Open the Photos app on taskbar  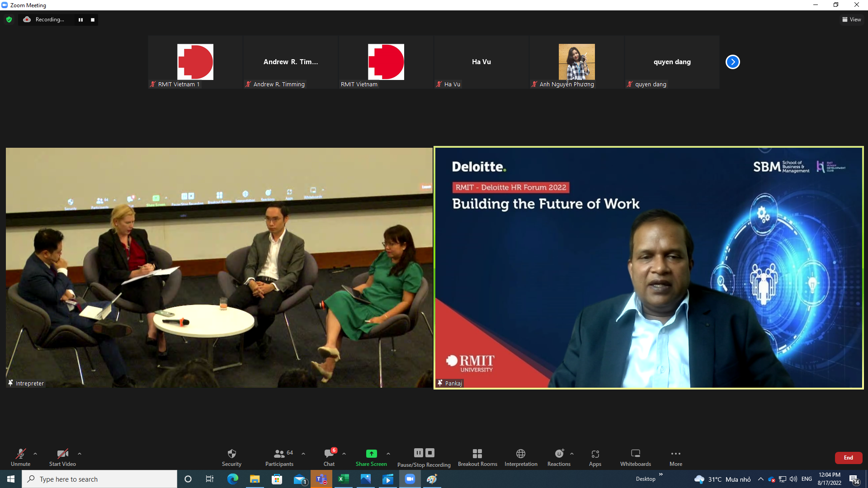[x=365, y=479]
